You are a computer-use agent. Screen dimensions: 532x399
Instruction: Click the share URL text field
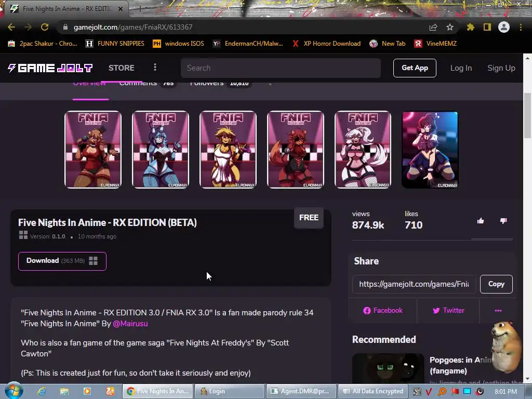[414, 284]
